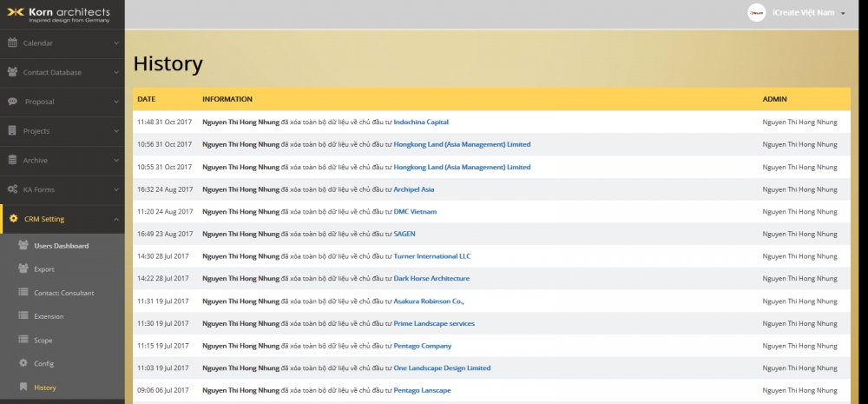Click the KA Forms gears icon
The image size is (868, 404).
click(x=12, y=189)
